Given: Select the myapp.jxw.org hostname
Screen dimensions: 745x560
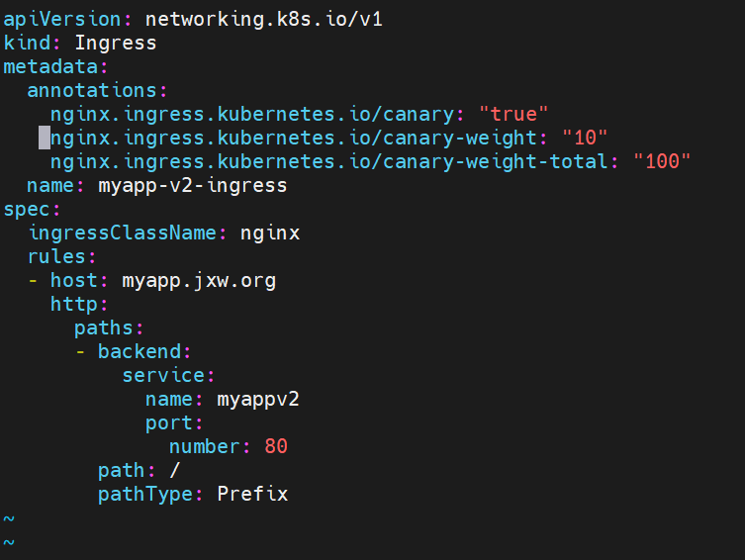Looking at the screenshot, I should coord(199,281).
